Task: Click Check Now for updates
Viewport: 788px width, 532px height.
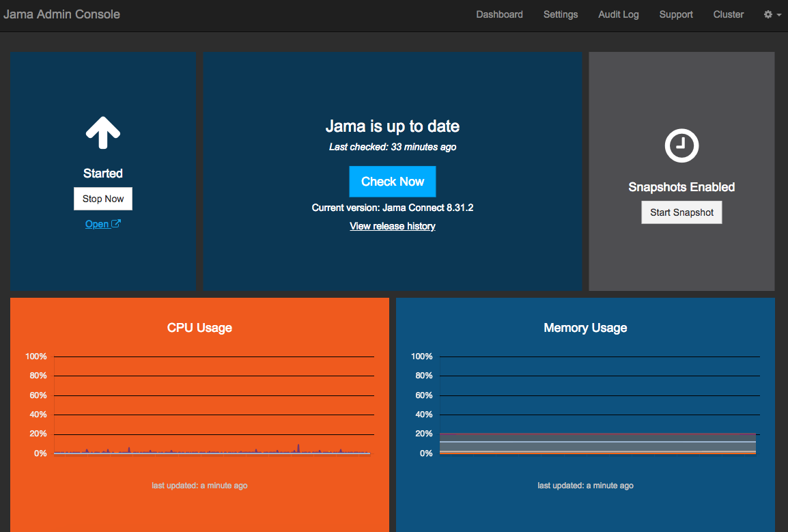Action: (393, 182)
